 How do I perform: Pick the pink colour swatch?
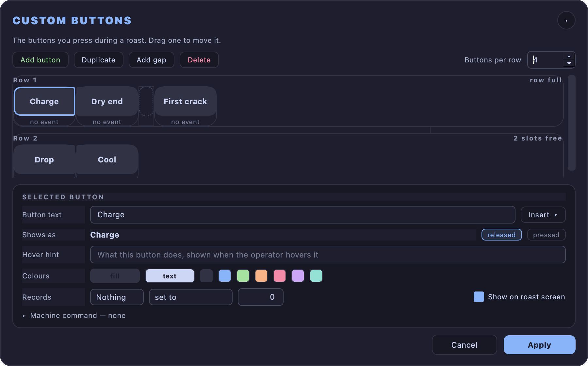coord(280,276)
